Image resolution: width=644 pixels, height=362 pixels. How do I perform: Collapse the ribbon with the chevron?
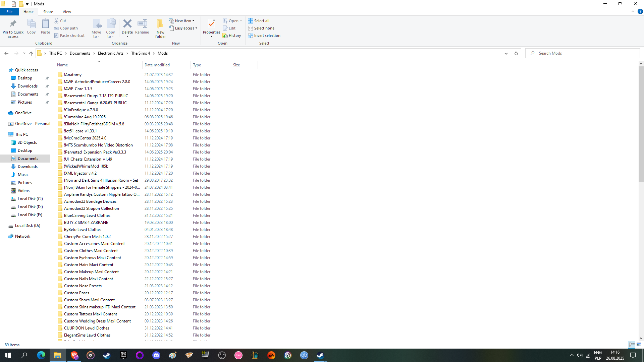[x=633, y=11]
